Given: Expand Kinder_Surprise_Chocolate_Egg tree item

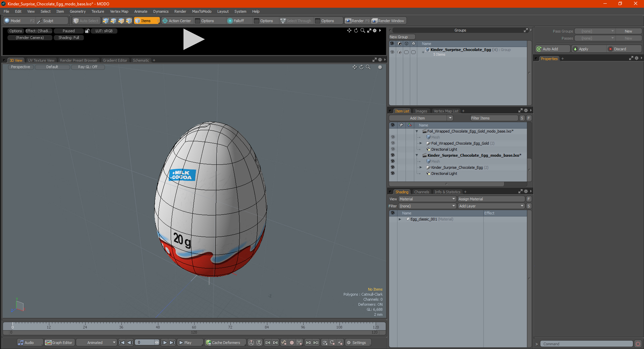Looking at the screenshot, I should 421,167.
